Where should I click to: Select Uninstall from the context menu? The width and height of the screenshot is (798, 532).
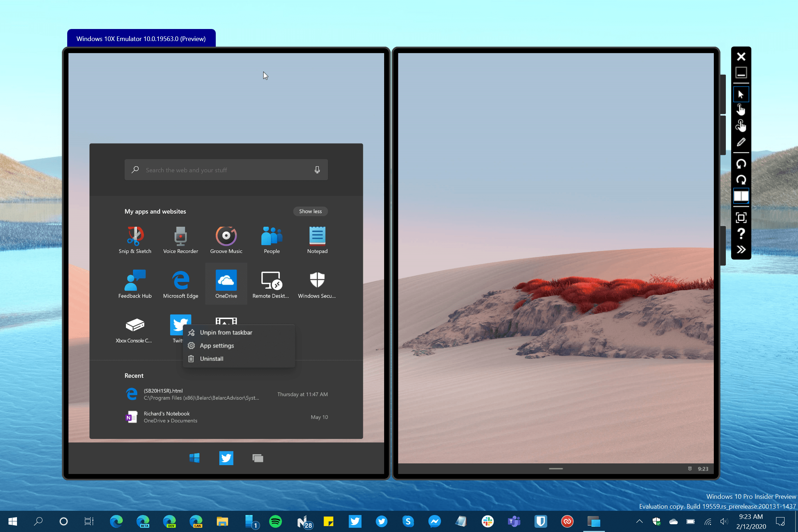[212, 359]
